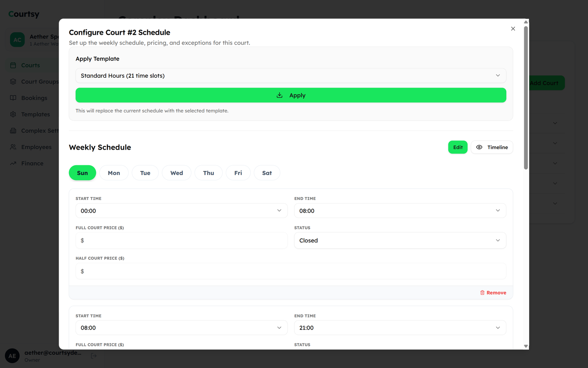Open the 08:00 start time dropdown
588x368 pixels.
point(182,328)
